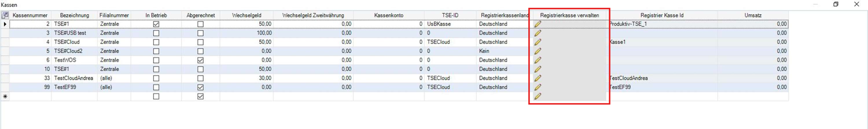Enable In Betrieb for TestCloudAndrea
The width and height of the screenshot is (868, 129).
click(156, 78)
